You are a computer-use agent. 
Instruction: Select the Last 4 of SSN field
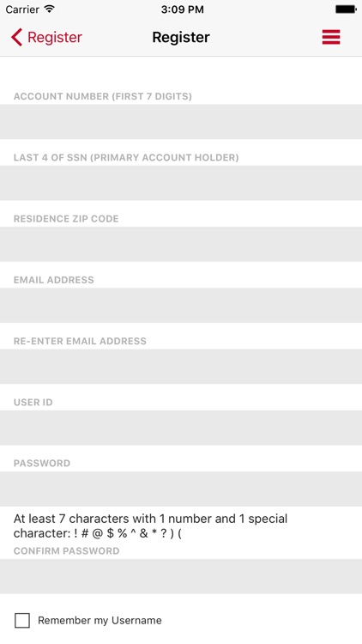coord(181,183)
